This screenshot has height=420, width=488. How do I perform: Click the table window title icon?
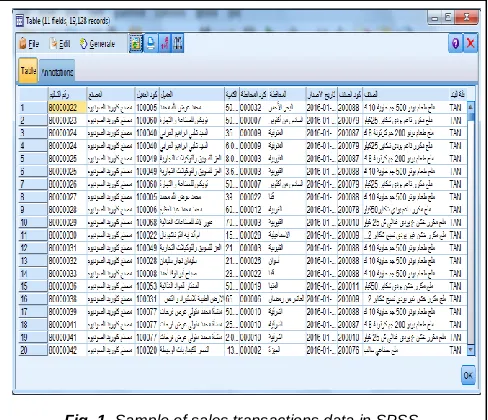point(20,20)
